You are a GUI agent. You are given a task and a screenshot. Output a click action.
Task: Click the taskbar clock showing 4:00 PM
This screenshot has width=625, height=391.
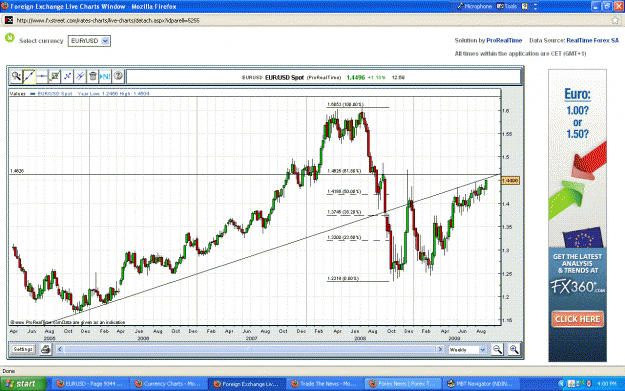607,384
